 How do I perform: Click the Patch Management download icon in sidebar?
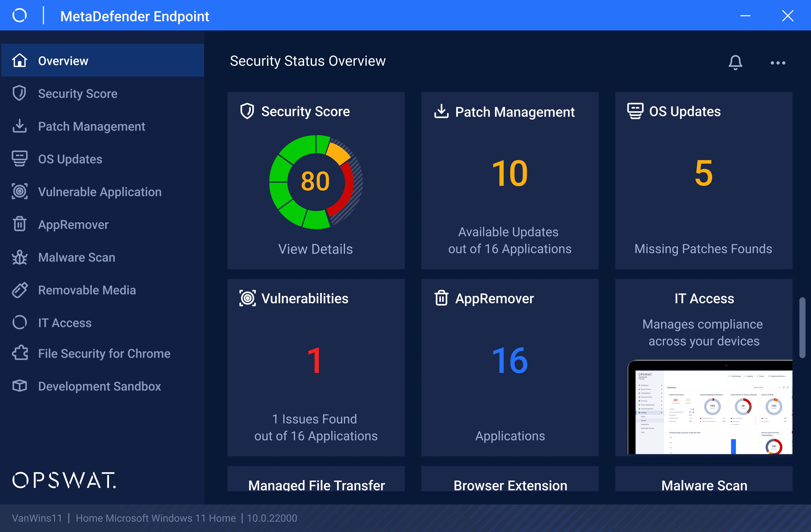click(19, 126)
